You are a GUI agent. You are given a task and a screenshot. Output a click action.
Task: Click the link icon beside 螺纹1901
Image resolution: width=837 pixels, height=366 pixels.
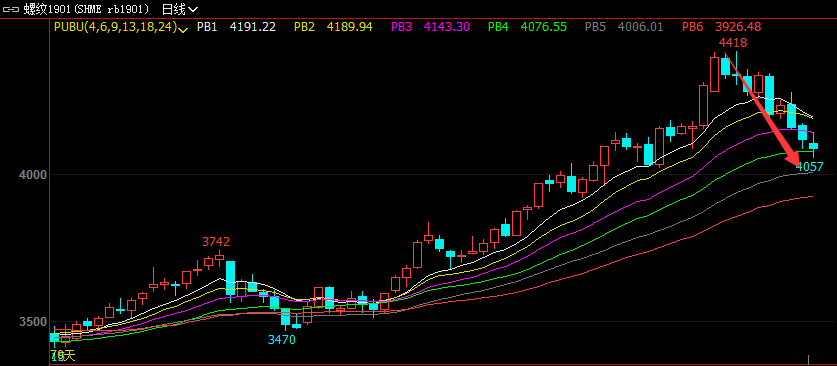[12, 9]
